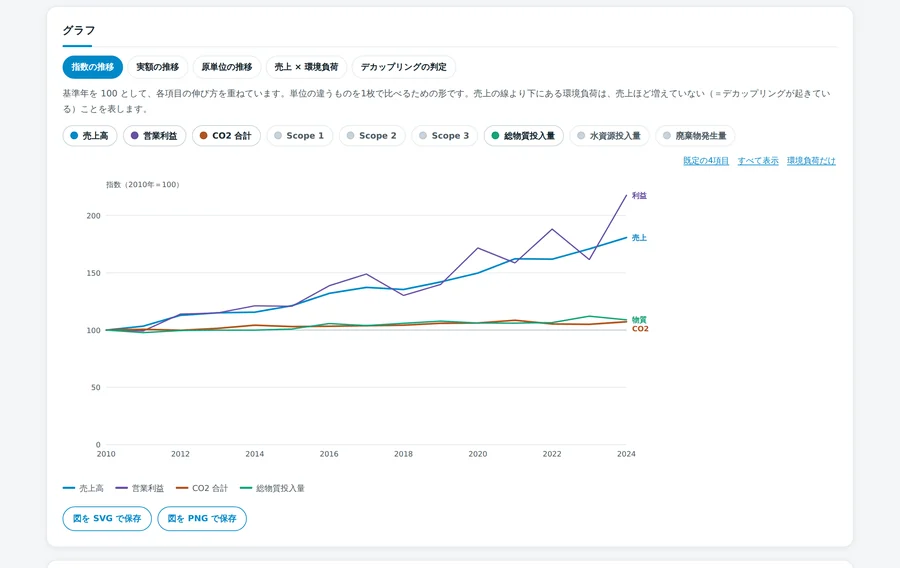
Task: Click the 指数（2010年＝100）axis title
Action: [x=143, y=185]
